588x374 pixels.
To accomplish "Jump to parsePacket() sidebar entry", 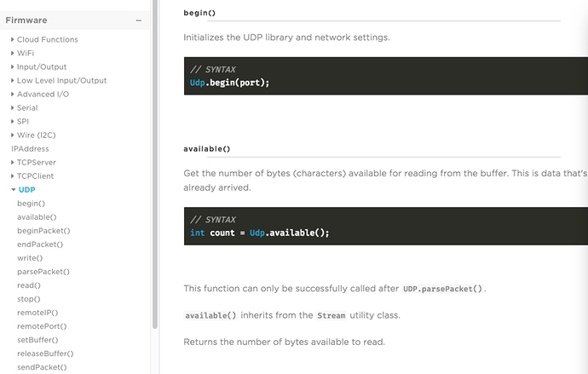I will pyautogui.click(x=43, y=272).
